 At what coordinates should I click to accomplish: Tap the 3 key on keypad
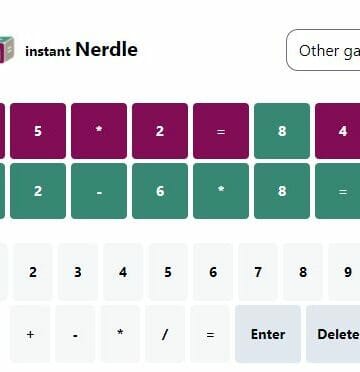(x=78, y=272)
